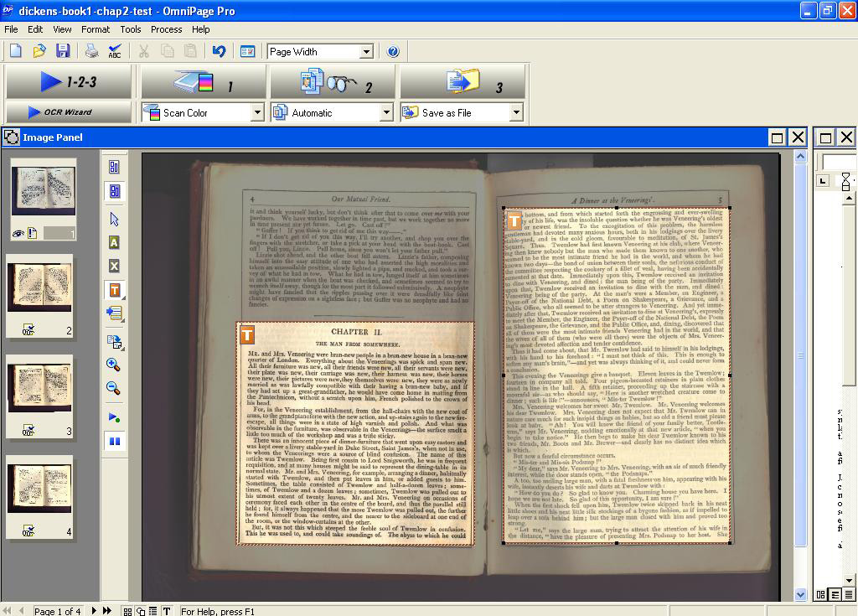
Task: Open the Page Width zoom dropdown
Action: click(x=367, y=52)
